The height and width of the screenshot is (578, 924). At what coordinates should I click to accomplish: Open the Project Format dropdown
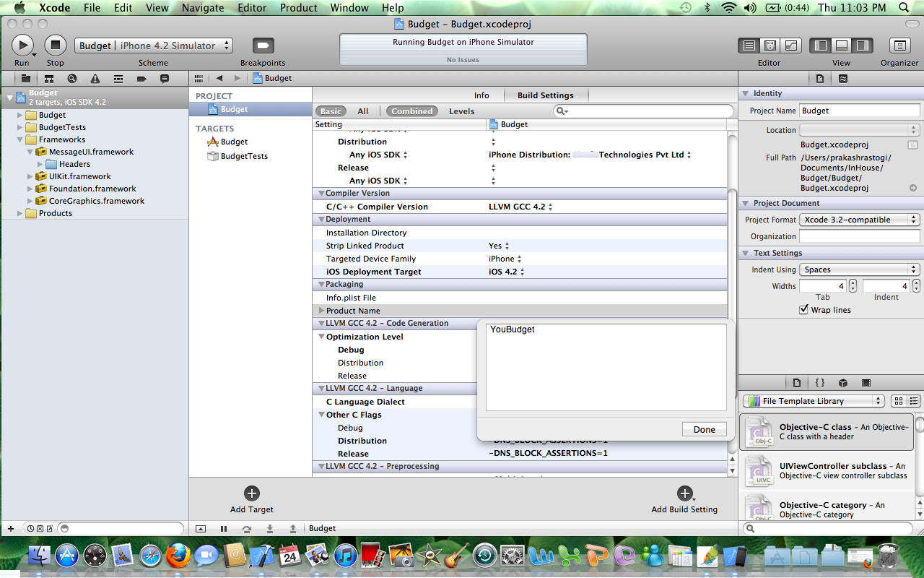point(860,220)
